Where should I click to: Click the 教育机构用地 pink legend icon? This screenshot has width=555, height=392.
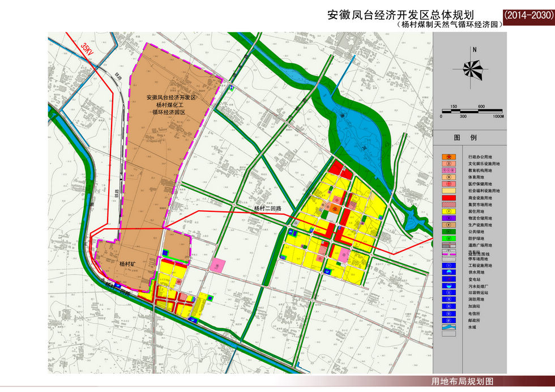click(449, 170)
